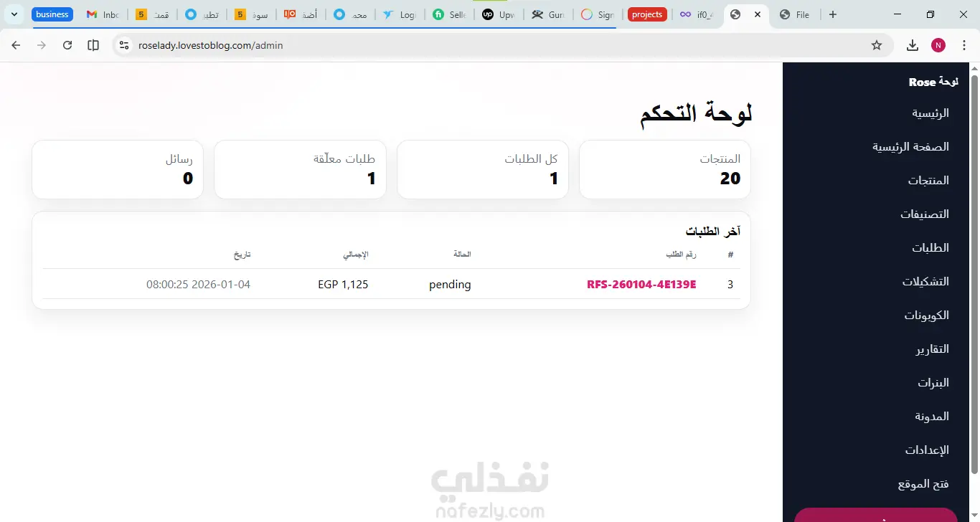Click فتح الموقع in the sidebar
Screen dimensions: 980x522
click(923, 484)
